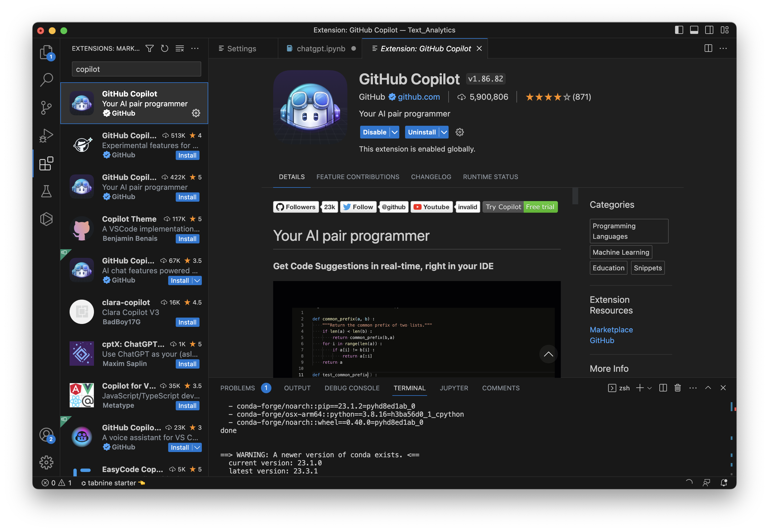Kill the active terminal with trash icon
The image size is (769, 532).
[677, 388]
